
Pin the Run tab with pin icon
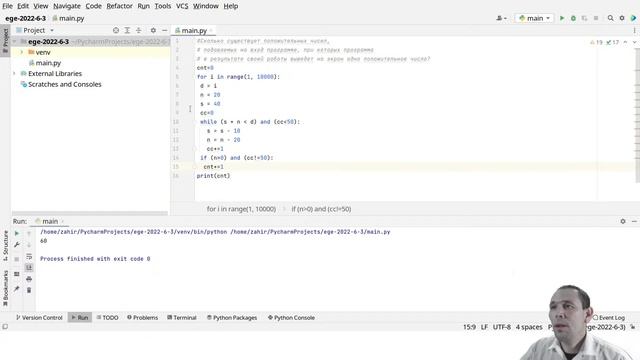(17, 289)
